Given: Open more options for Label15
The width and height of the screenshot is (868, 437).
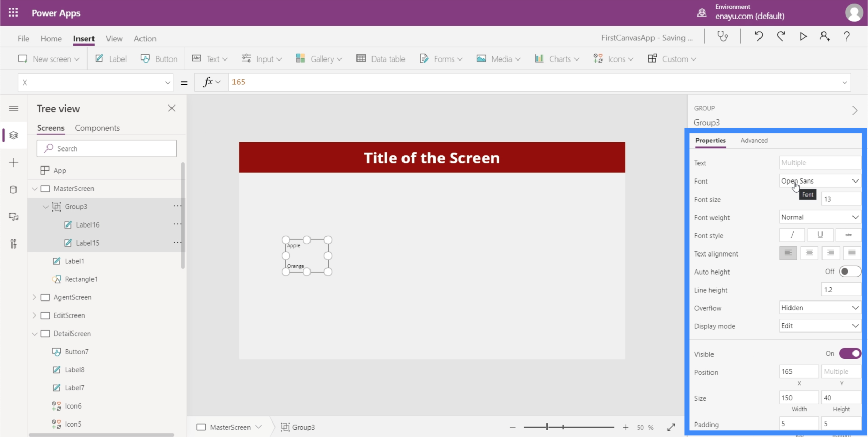Looking at the screenshot, I should tap(177, 242).
